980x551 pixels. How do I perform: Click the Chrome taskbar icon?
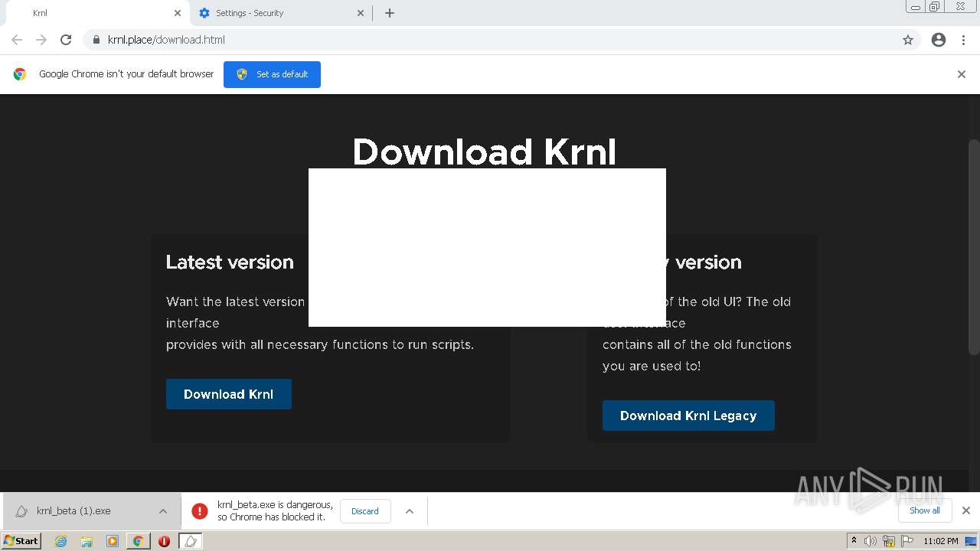point(139,541)
